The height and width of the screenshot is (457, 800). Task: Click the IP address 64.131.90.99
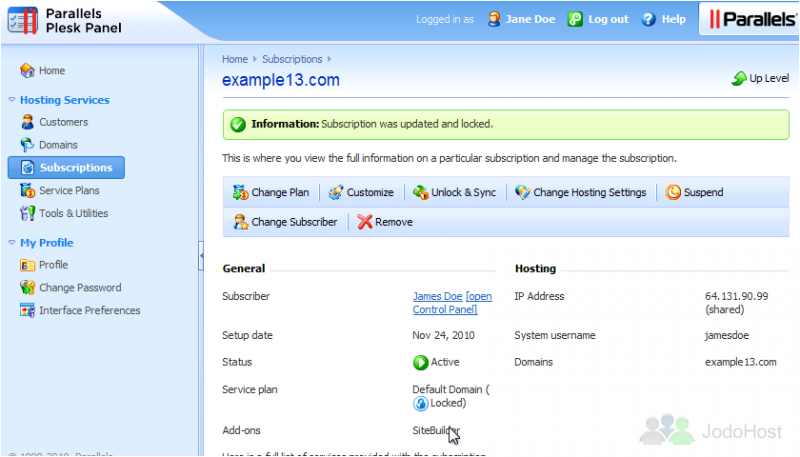(736, 296)
